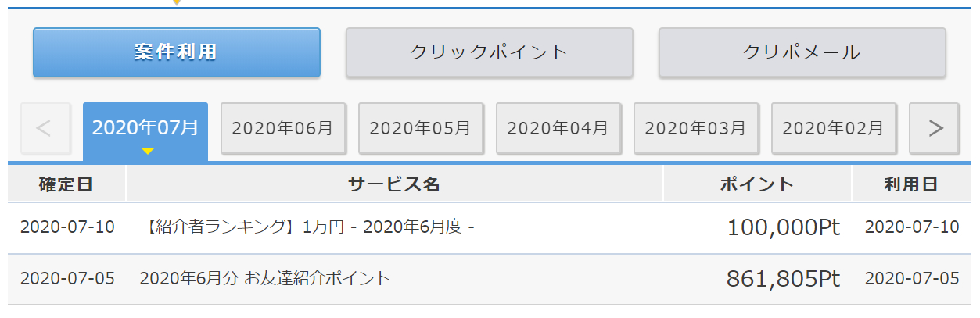
Task: Switch to 2020年04月 month
Action: tap(558, 128)
